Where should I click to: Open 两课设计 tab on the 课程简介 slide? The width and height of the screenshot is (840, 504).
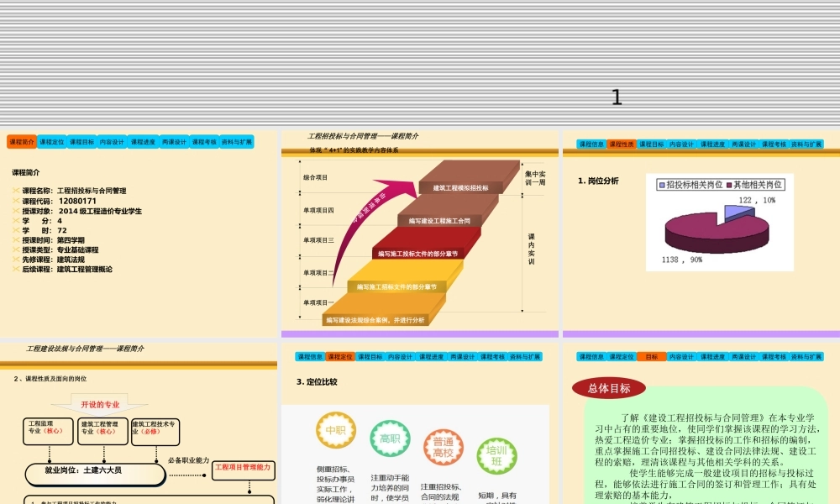tap(174, 142)
